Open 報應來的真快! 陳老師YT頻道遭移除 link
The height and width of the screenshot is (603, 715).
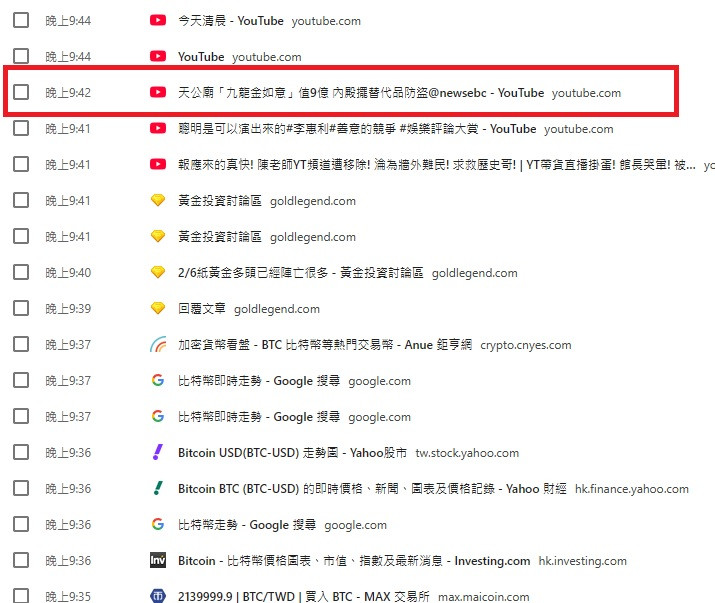436,165
